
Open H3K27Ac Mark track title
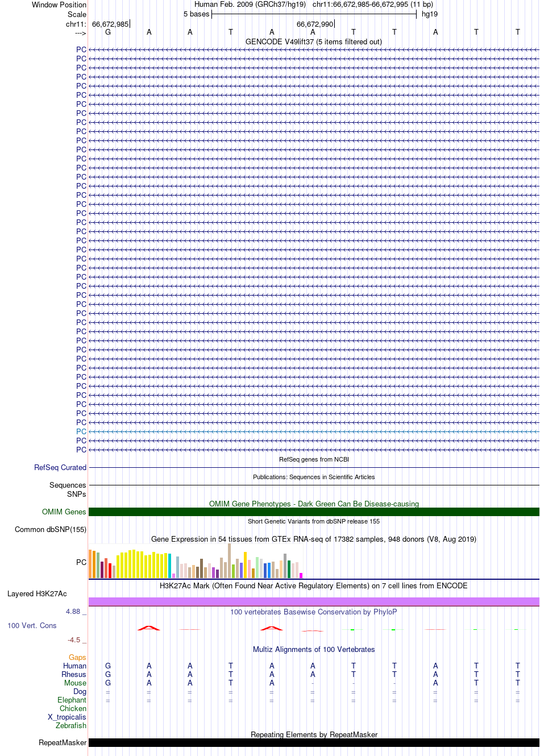(314, 585)
